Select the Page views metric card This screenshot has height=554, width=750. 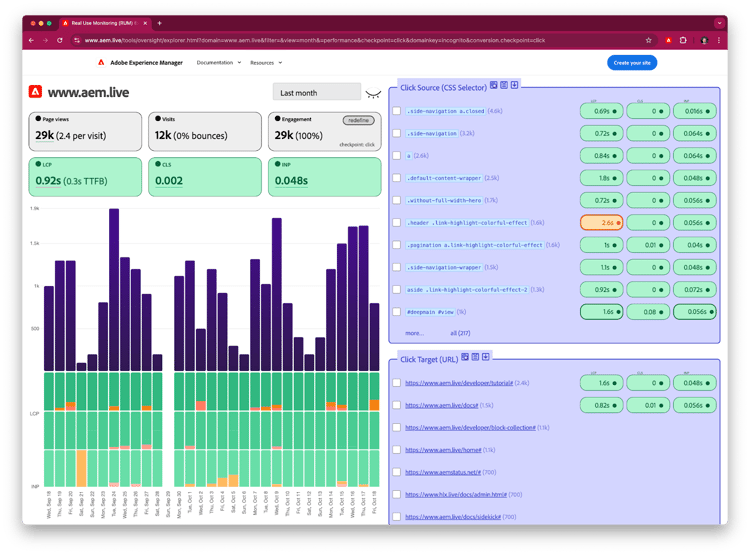pos(85,132)
